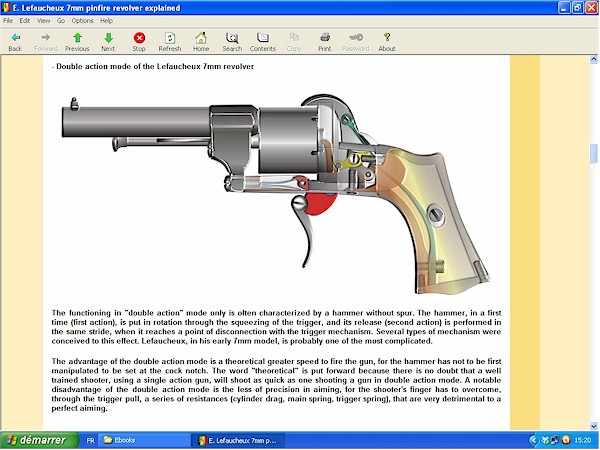Click the FR language indicator
Viewport: 600px width, 450px height.
pyautogui.click(x=90, y=440)
